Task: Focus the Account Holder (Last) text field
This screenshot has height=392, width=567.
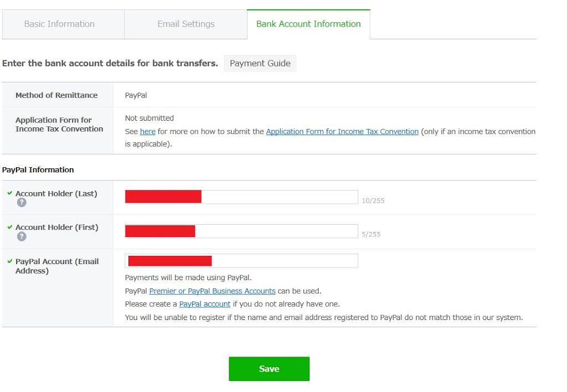Action: [277, 197]
